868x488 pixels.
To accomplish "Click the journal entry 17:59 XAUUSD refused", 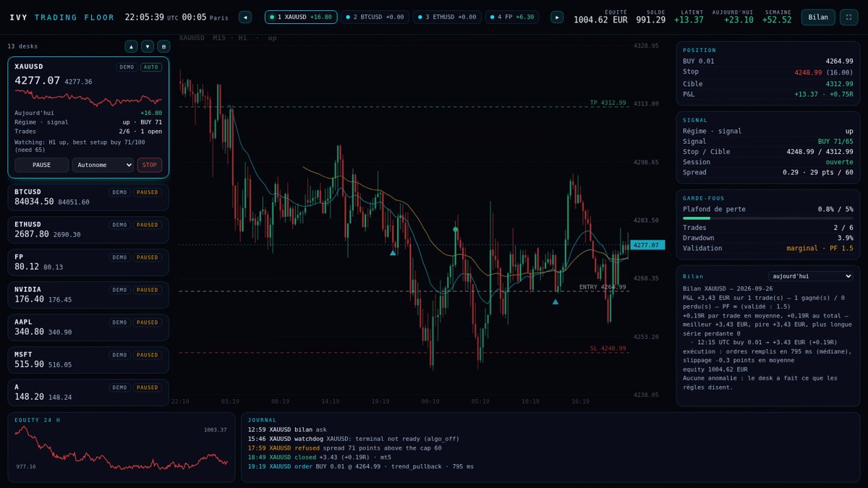I will tap(344, 448).
